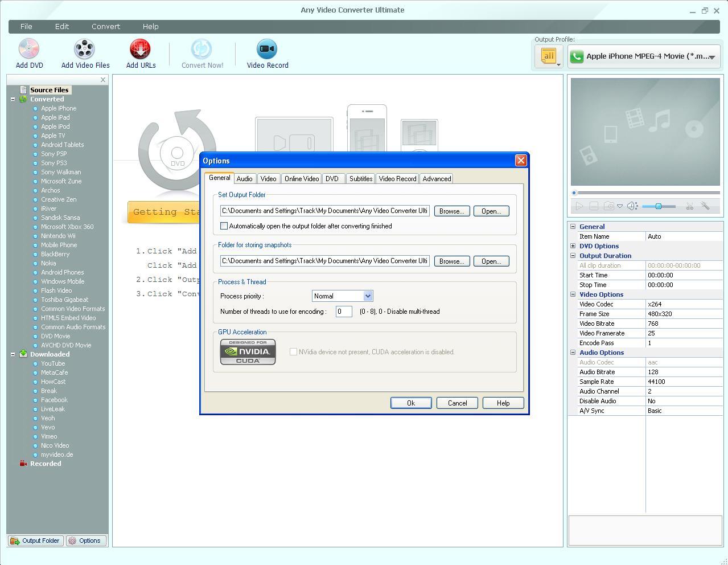Click Browse for Set Output Folder
728x565 pixels.
point(452,211)
